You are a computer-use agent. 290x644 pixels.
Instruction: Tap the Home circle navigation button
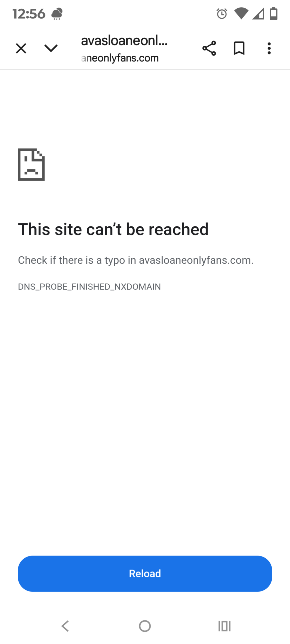click(x=145, y=626)
